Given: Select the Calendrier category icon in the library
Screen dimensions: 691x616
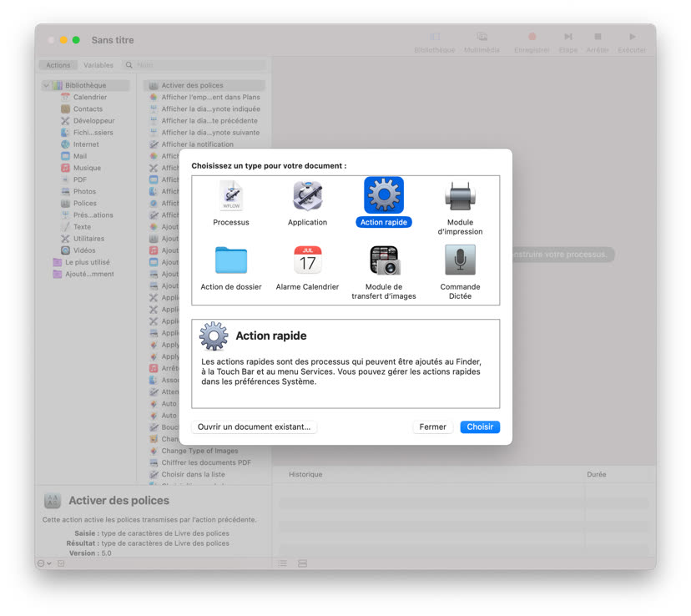Looking at the screenshot, I should tap(65, 97).
